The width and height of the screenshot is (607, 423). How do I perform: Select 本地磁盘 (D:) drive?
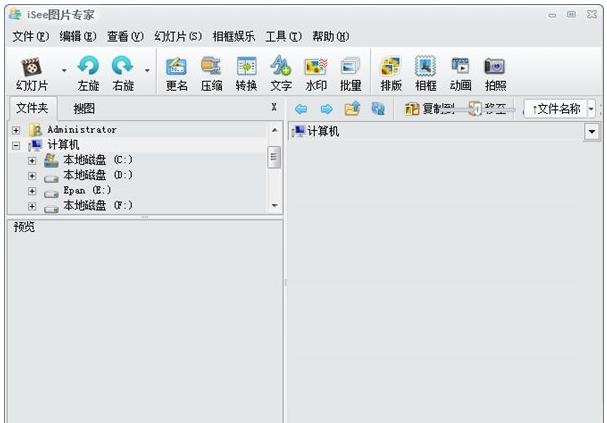pos(98,175)
